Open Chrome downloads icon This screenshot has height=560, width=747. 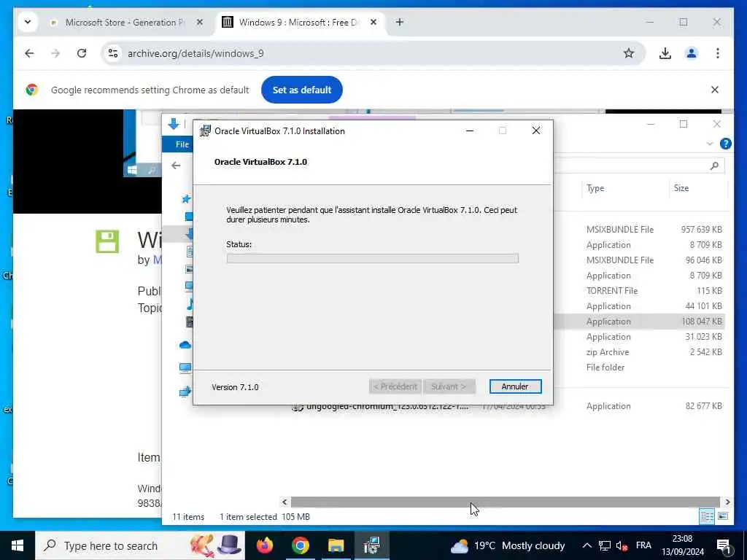[665, 53]
